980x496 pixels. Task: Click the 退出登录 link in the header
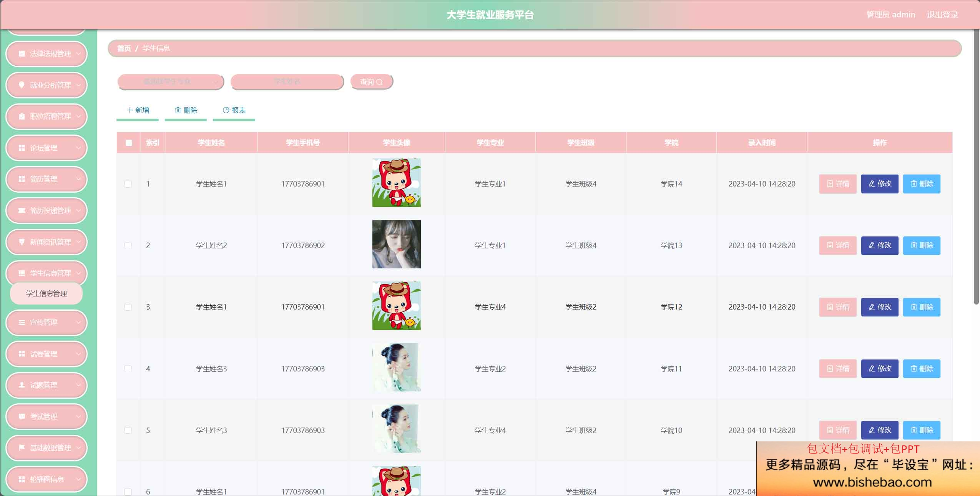(x=942, y=15)
